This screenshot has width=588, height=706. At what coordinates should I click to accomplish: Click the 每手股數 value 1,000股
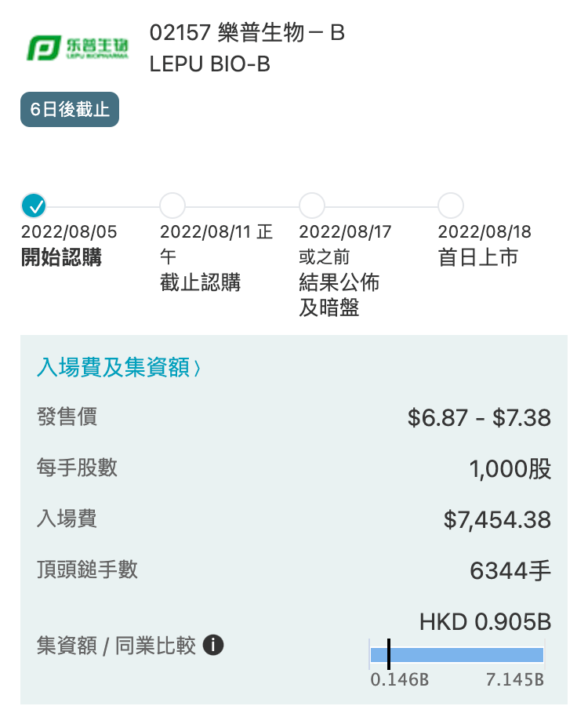click(x=510, y=468)
